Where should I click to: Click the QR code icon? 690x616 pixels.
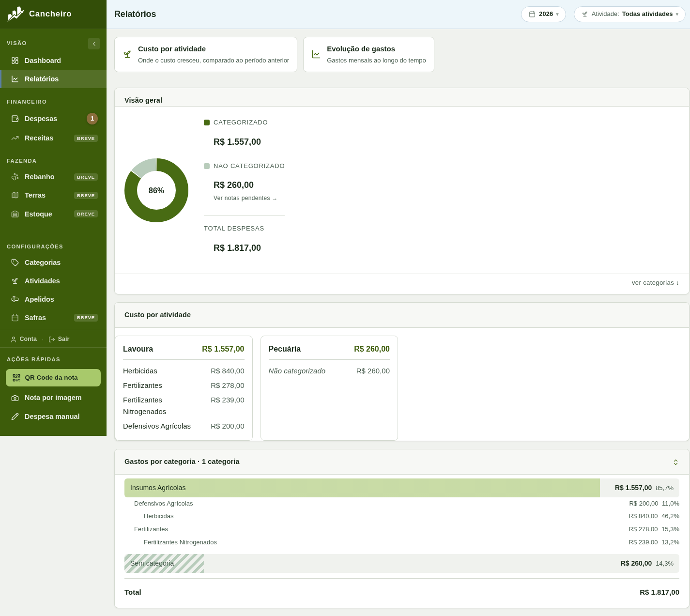point(16,378)
